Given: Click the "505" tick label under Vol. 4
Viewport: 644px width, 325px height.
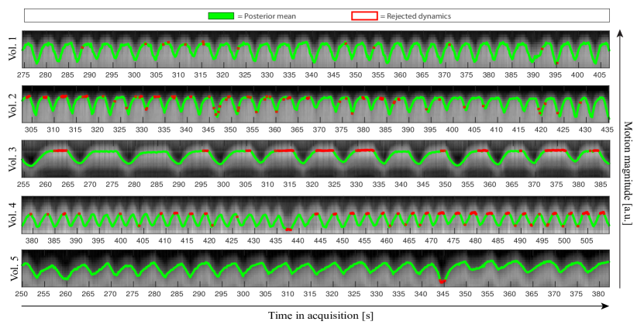Looking at the screenshot, I should 587,240.
